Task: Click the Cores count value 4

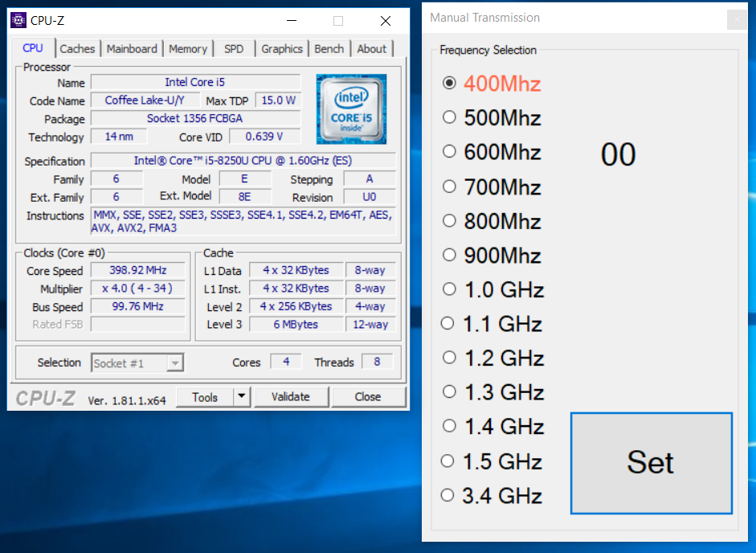Action: coord(286,362)
